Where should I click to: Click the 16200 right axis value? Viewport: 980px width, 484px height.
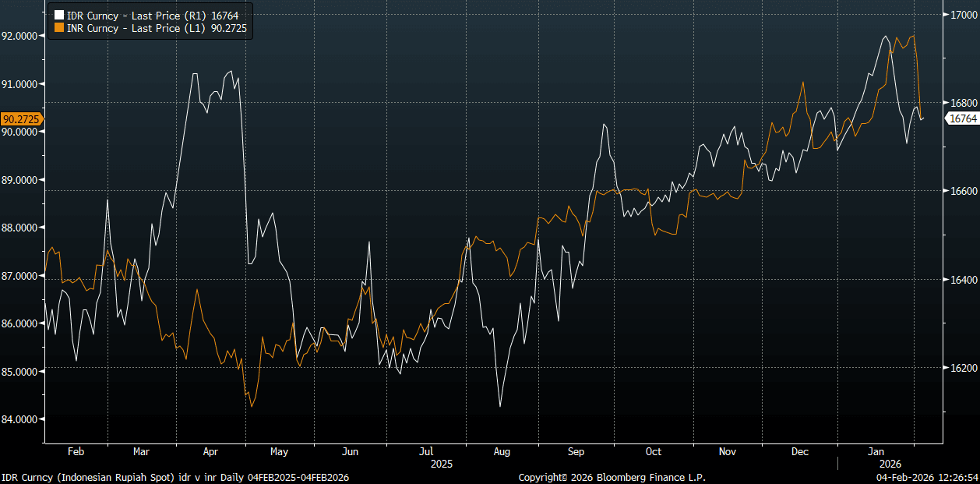[959, 367]
